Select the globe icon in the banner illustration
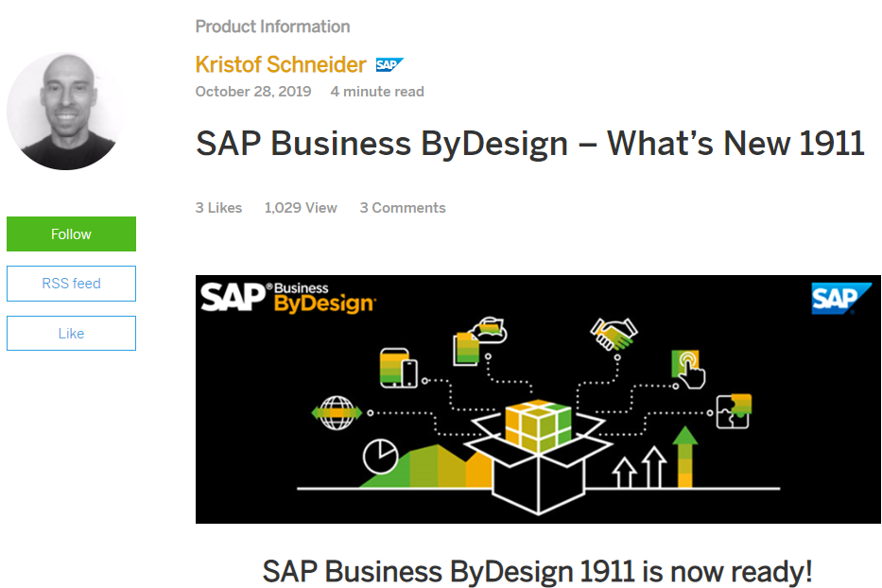Viewport: 882px width, 588px height. click(337, 413)
